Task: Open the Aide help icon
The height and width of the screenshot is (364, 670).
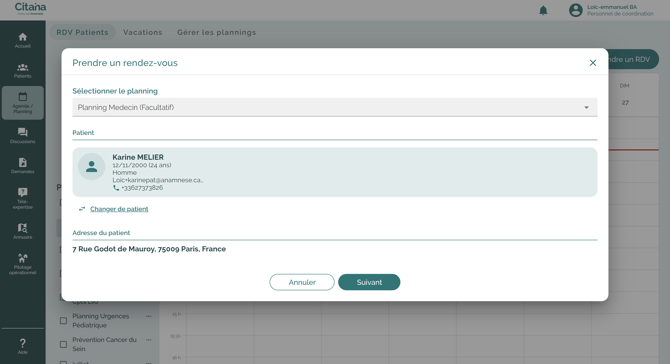Action: (x=23, y=346)
